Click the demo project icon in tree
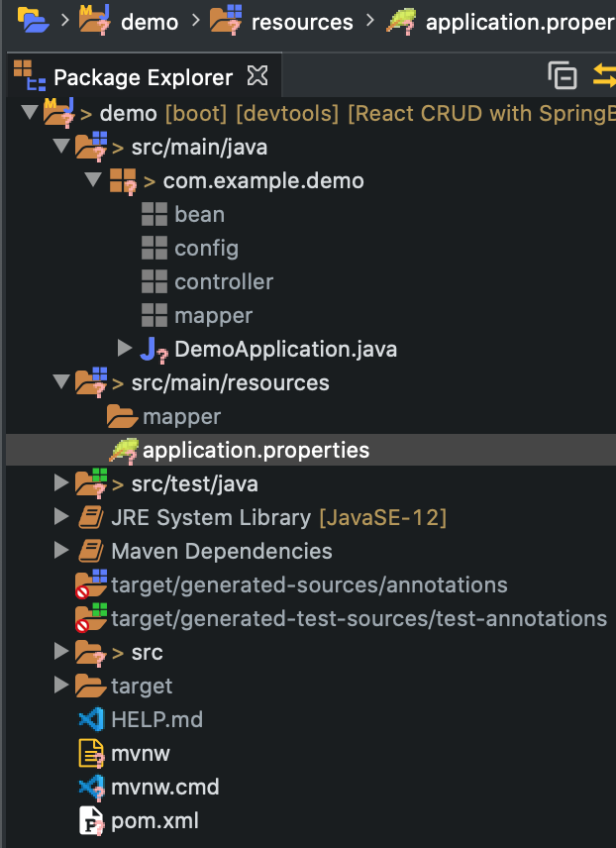The width and height of the screenshot is (616, 848). [59, 113]
